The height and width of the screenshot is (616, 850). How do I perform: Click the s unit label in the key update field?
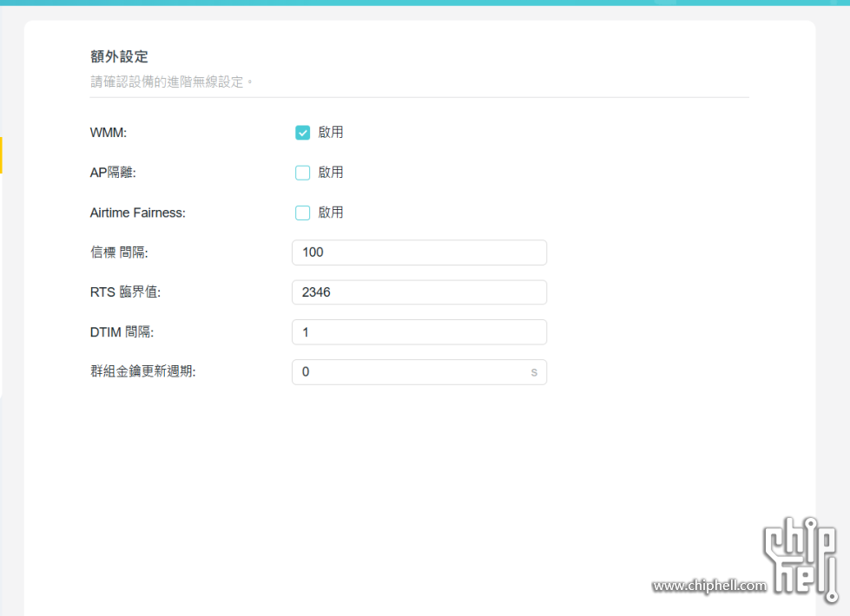(x=534, y=371)
